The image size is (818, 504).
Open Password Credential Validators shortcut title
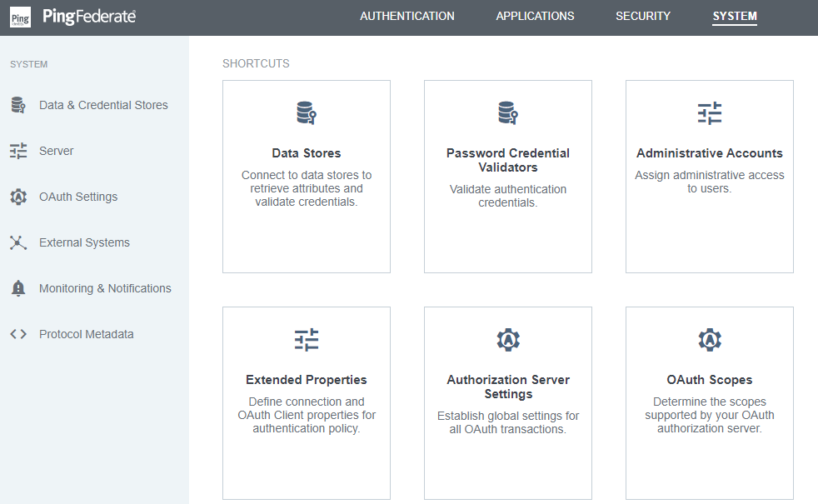point(508,160)
